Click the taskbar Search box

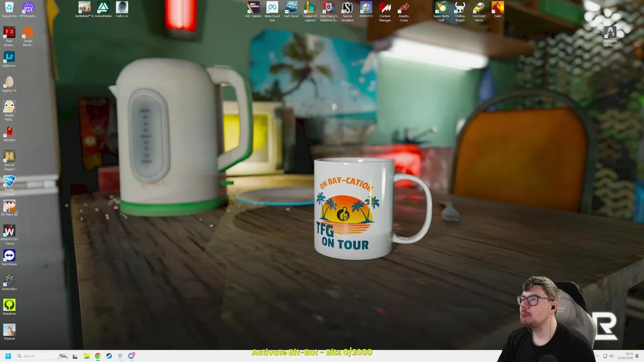(42, 356)
